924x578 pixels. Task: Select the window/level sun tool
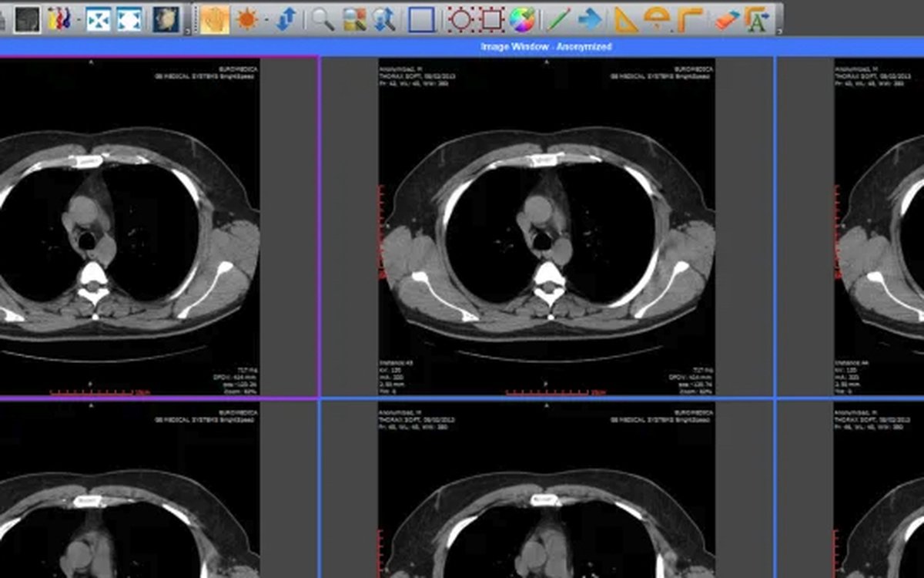247,18
